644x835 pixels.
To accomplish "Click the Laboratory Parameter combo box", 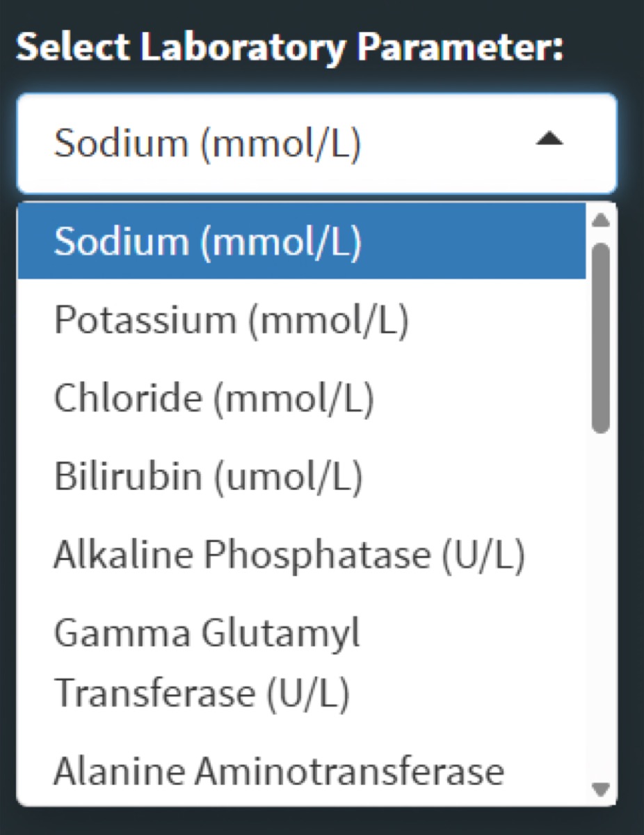I will [x=316, y=143].
